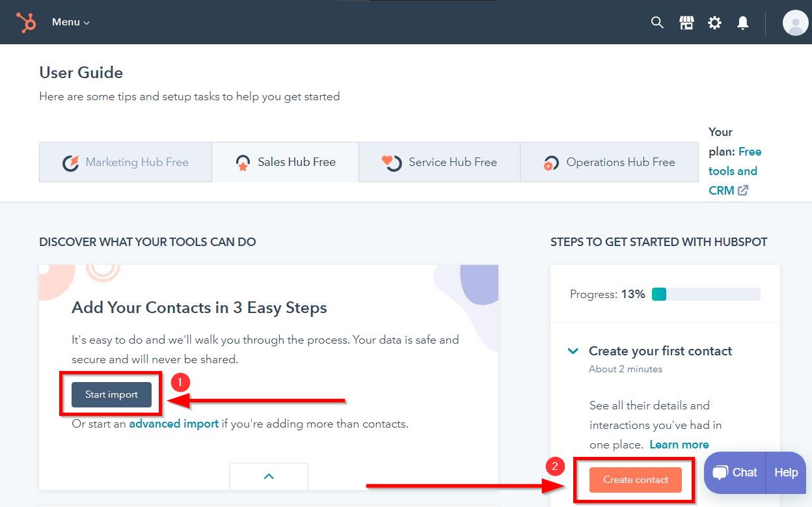Collapse the Add Your Contacts card
This screenshot has height=507, width=812.
(268, 476)
